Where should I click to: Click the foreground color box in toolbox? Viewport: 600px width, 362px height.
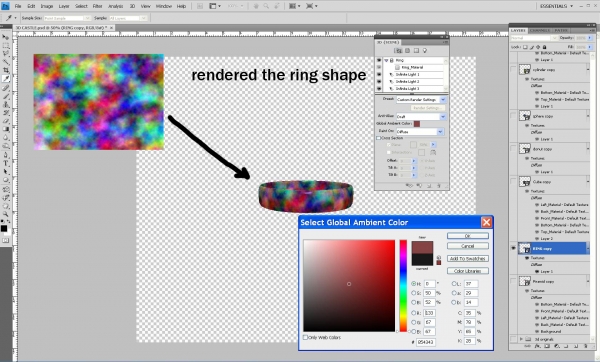tap(4, 228)
